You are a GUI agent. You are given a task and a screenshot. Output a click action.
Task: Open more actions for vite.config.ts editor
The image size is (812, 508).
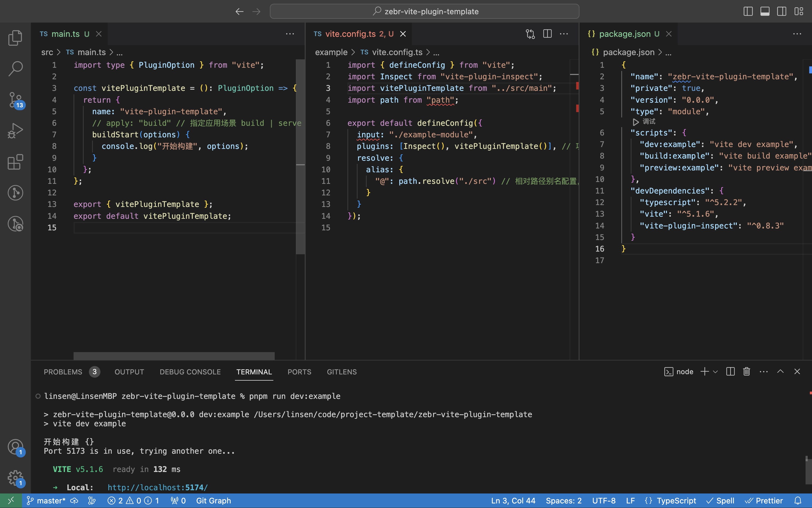click(x=564, y=34)
